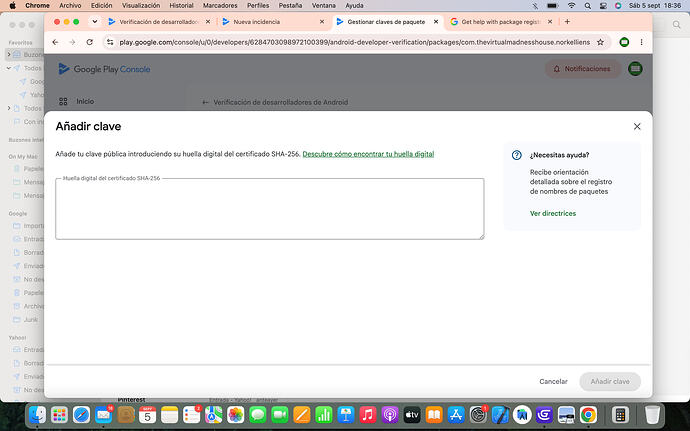The width and height of the screenshot is (690, 431).
Task: Click the Google Play Console logo
Action: pos(104,69)
